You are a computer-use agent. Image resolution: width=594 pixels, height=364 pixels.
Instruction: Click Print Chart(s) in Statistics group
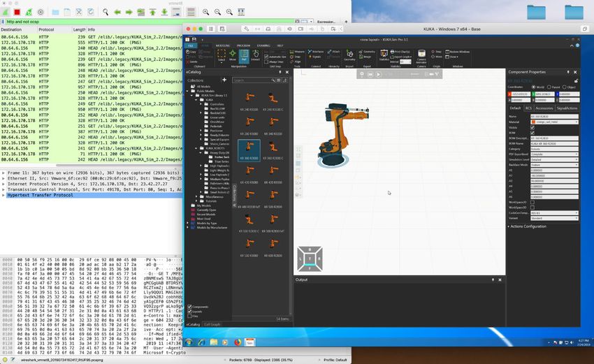click(400, 52)
